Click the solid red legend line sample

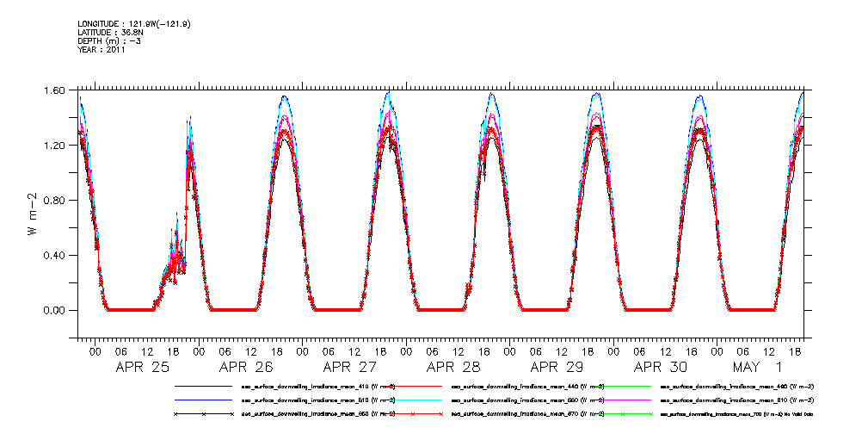coord(414,386)
